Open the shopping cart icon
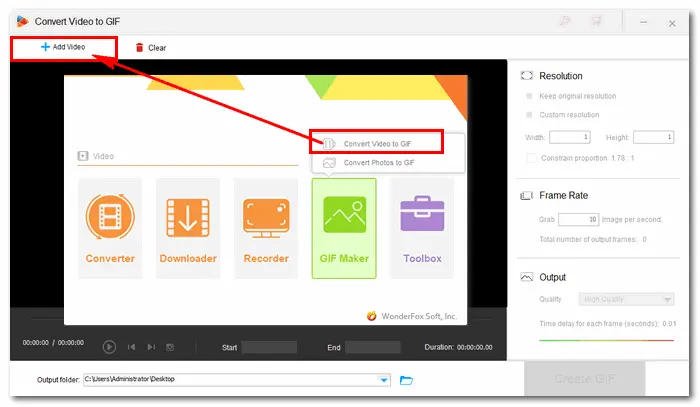The height and width of the screenshot is (407, 700). click(x=596, y=21)
